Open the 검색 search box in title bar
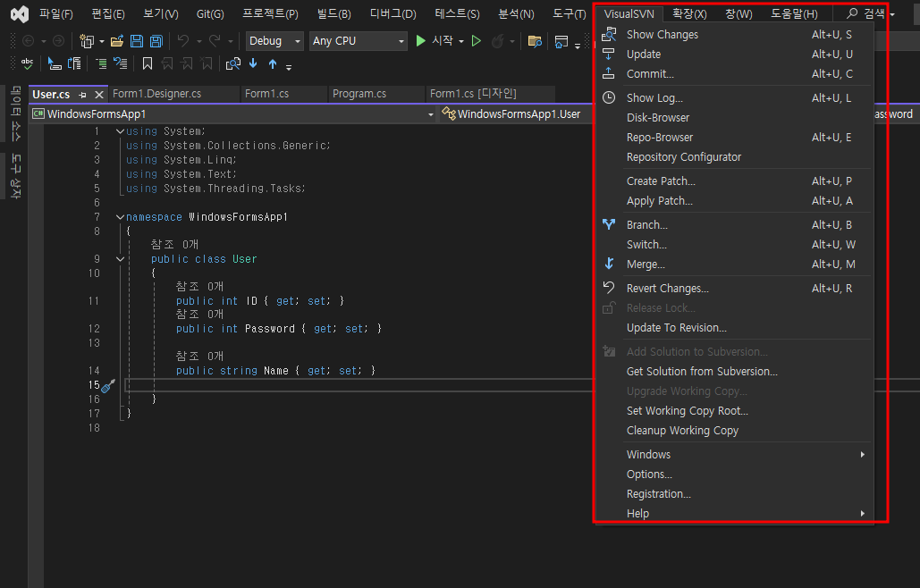Image resolution: width=920 pixels, height=588 pixels. 871,13
